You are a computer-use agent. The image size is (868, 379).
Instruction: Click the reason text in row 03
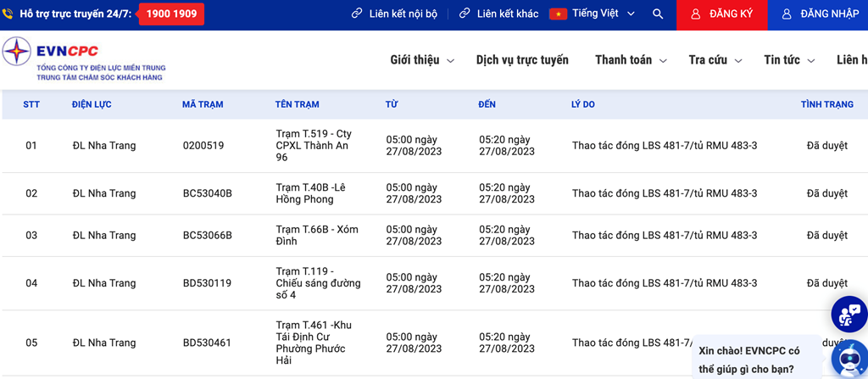[x=665, y=236]
